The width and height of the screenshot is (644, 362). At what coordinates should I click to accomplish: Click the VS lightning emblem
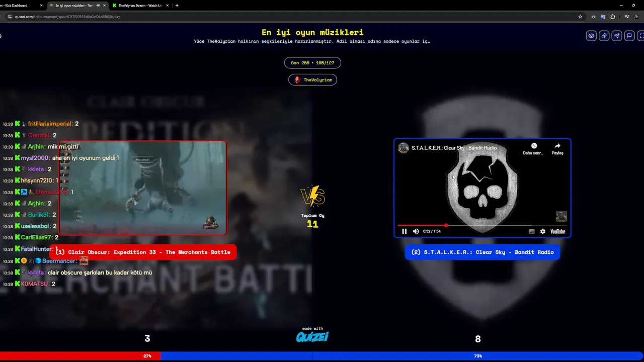tap(312, 197)
